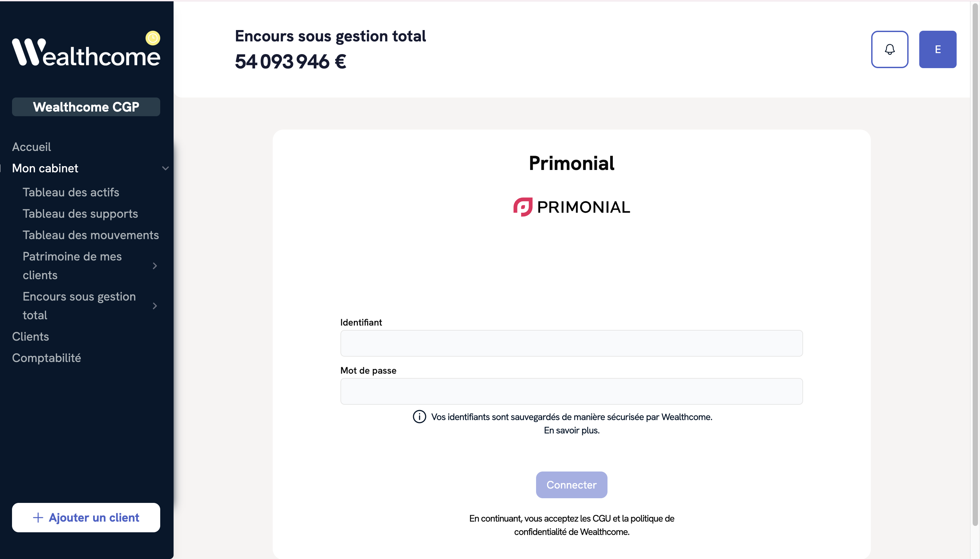Image resolution: width=980 pixels, height=559 pixels.
Task: Open the Comptabilité section
Action: (46, 358)
